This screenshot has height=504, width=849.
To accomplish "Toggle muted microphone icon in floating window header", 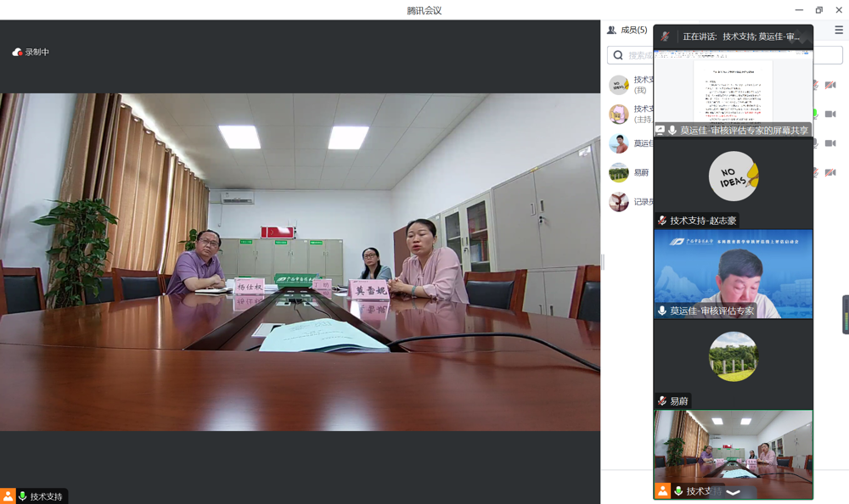I will pyautogui.click(x=665, y=36).
